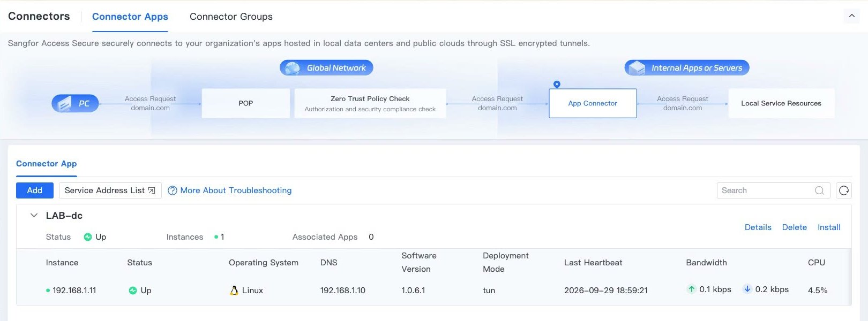Open More About Troubleshooting link

236,190
